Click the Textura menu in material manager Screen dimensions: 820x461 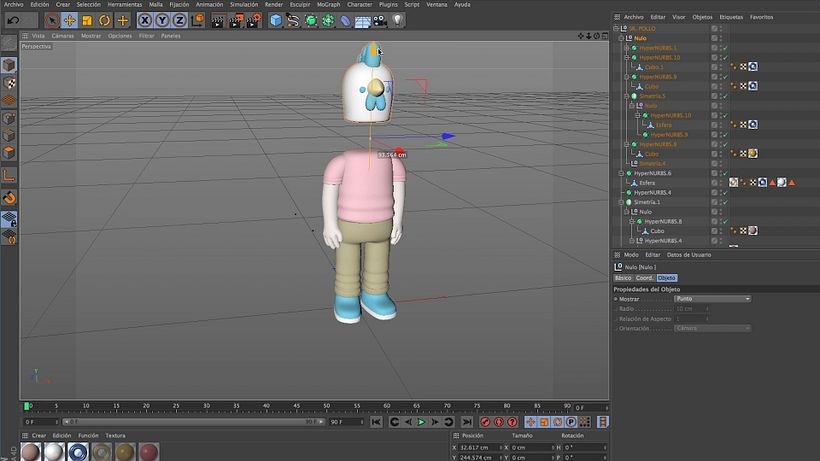115,436
